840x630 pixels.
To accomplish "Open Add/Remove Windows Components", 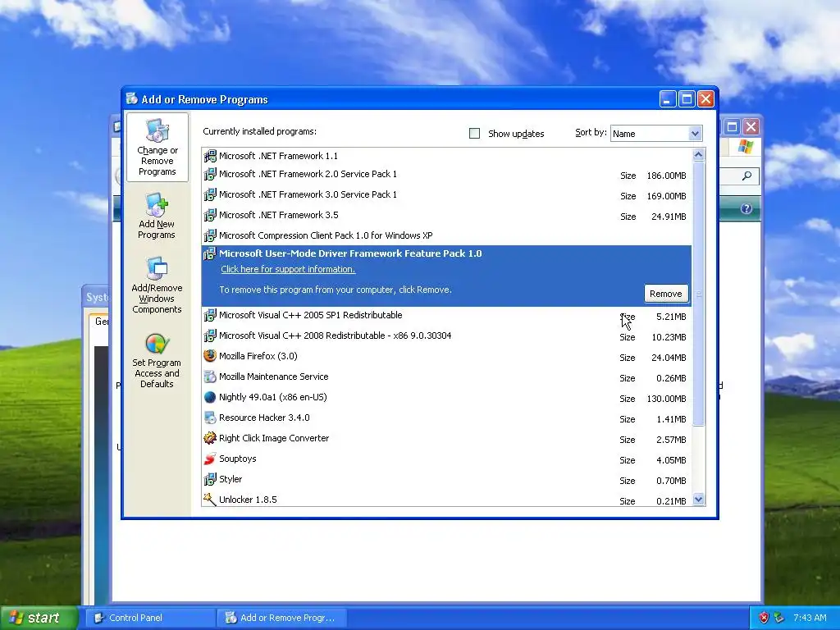I will pos(157,285).
